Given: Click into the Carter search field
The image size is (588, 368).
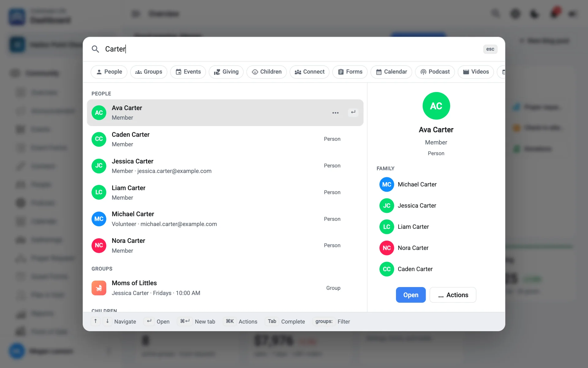Looking at the screenshot, I should [291, 49].
